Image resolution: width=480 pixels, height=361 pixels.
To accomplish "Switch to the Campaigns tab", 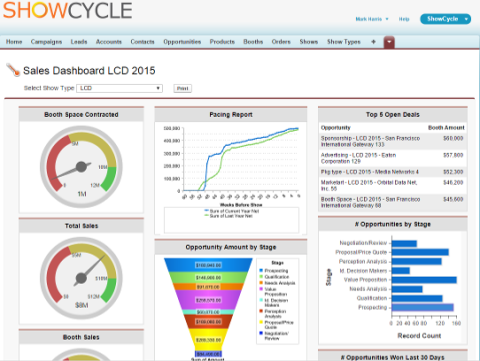I will (x=46, y=42).
